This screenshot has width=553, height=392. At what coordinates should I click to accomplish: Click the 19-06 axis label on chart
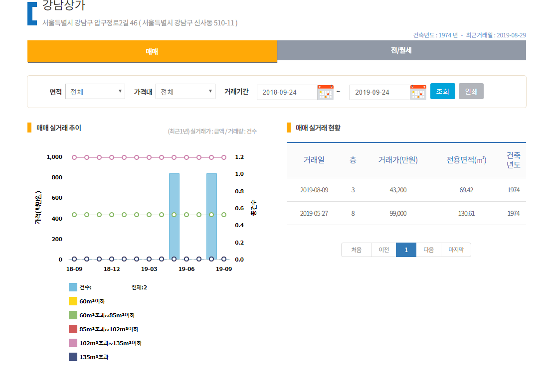pos(186,269)
